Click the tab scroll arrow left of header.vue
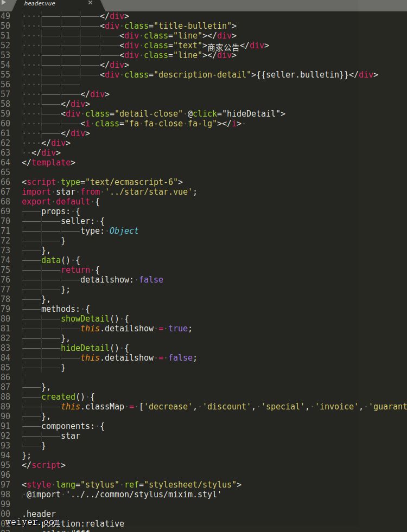 point(4,3)
